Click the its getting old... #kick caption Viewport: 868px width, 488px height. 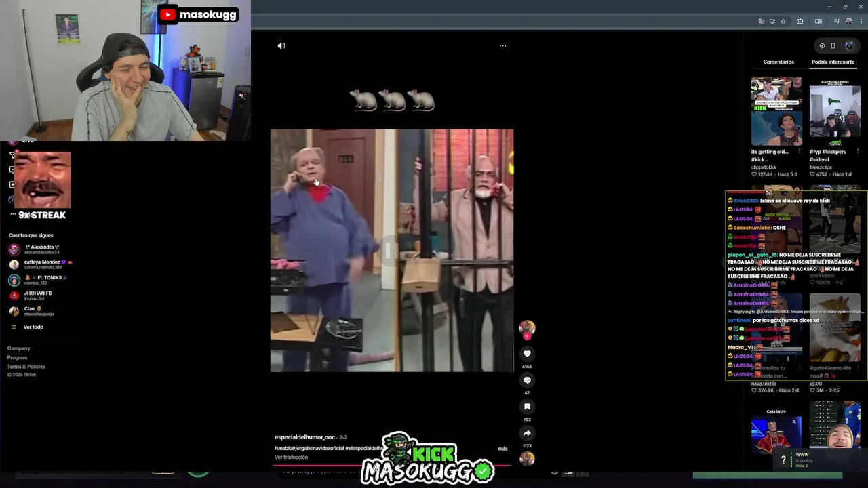tap(770, 156)
